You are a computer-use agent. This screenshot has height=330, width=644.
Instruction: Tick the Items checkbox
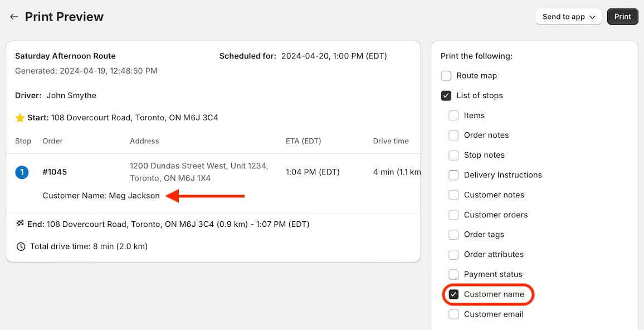point(453,115)
